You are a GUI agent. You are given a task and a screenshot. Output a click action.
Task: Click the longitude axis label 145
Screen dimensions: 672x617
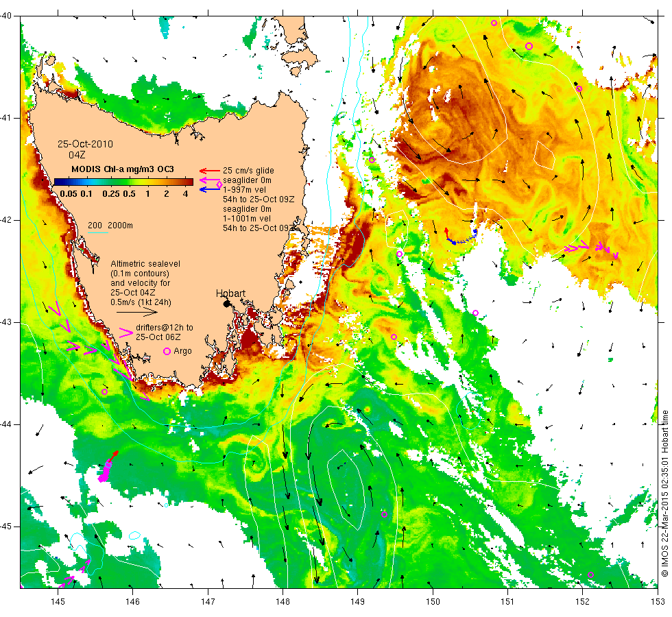tap(58, 602)
